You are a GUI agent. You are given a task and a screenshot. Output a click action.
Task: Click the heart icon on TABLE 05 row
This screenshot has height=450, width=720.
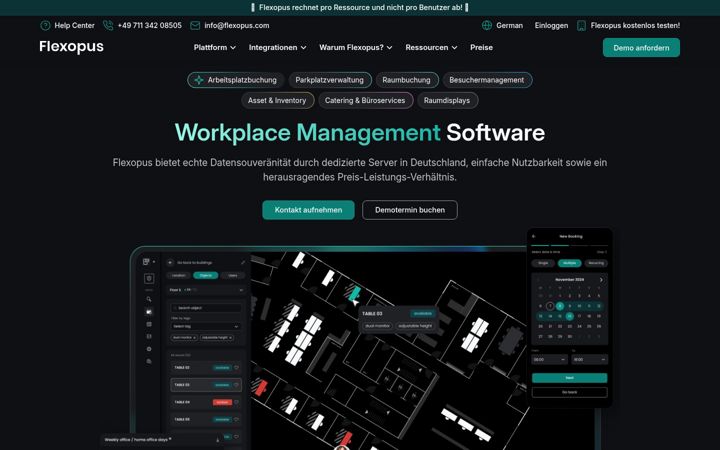tap(236, 419)
